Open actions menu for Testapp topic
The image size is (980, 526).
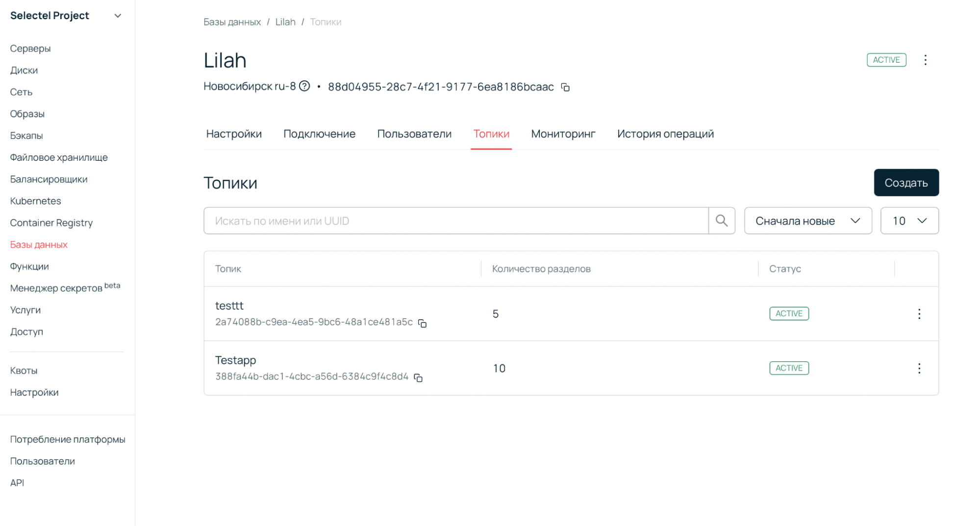[x=919, y=368]
